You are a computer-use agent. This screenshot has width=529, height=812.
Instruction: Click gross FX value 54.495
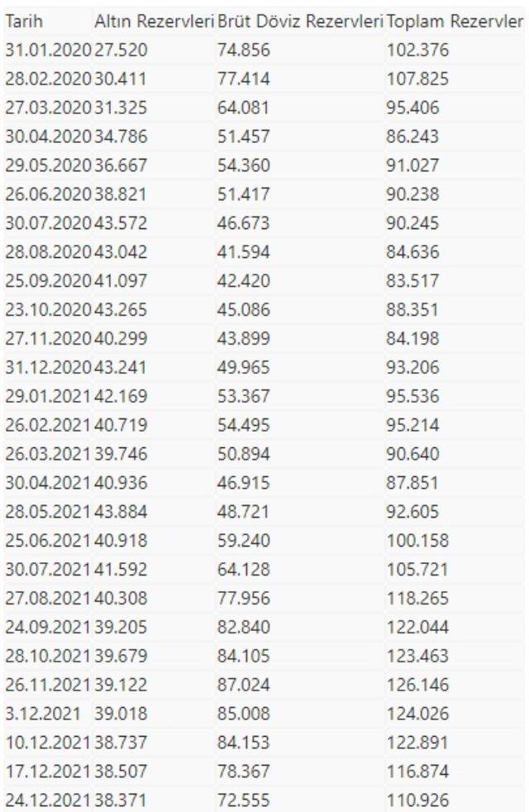click(243, 425)
